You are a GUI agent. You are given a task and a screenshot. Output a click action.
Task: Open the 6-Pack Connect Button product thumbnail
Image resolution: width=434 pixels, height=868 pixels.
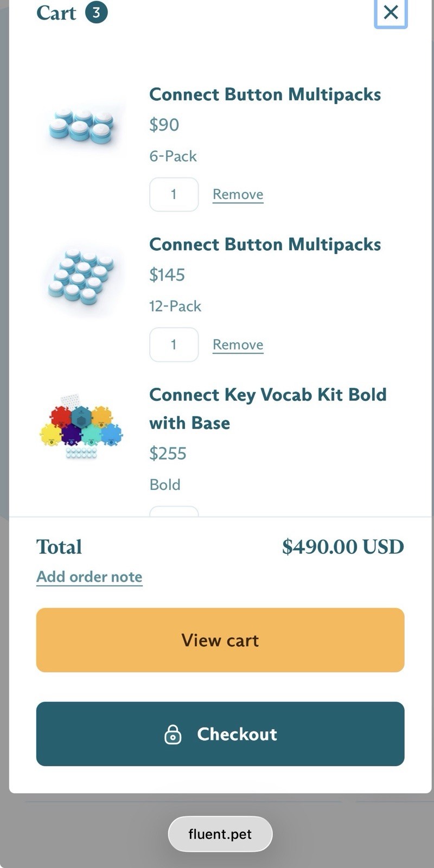point(81,127)
